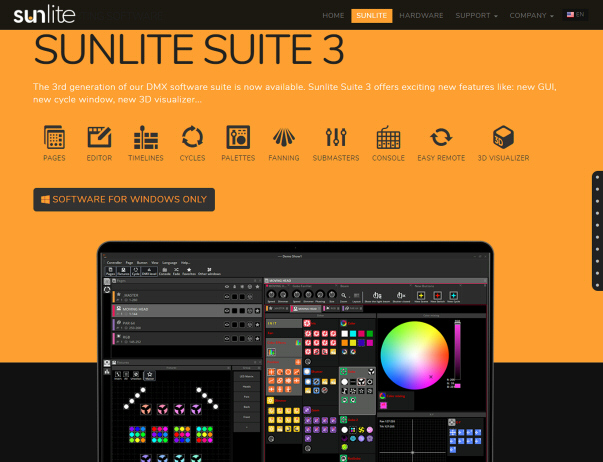The height and width of the screenshot is (462, 603).
Task: Select the SUNLITE nav item
Action: point(371,16)
